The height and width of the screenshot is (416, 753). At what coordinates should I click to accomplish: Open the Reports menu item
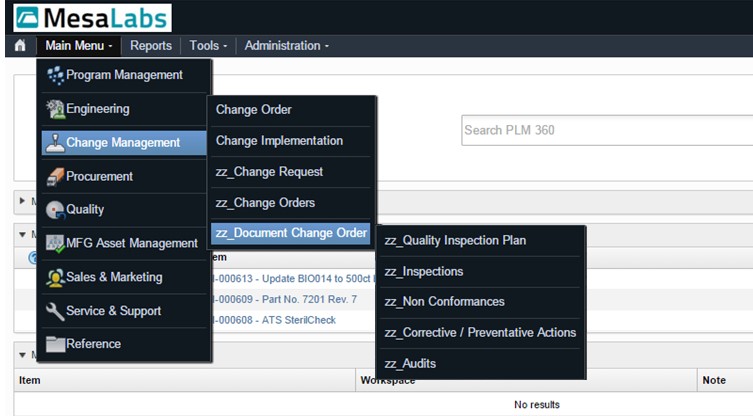(x=151, y=46)
